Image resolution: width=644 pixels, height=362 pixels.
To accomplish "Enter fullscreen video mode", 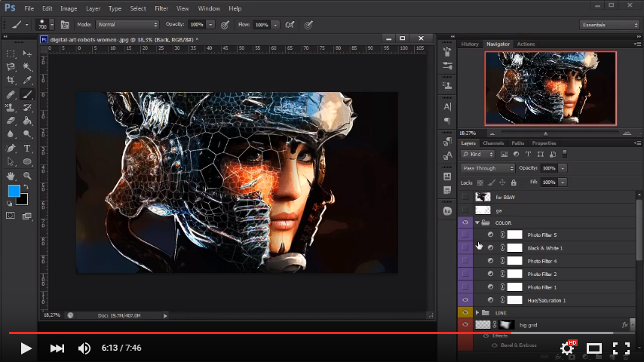I will coord(621,348).
